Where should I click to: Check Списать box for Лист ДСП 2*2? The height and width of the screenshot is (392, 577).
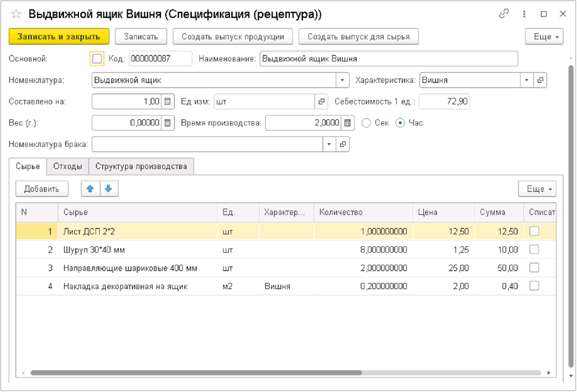click(534, 231)
